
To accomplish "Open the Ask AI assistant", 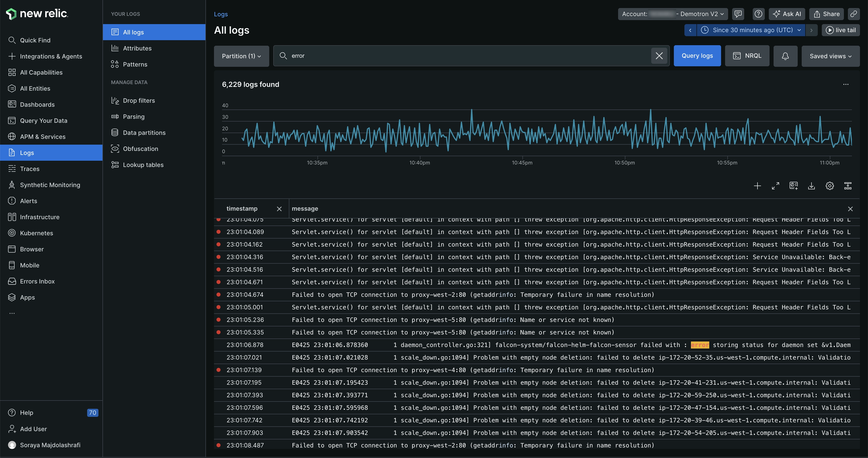I will point(787,14).
